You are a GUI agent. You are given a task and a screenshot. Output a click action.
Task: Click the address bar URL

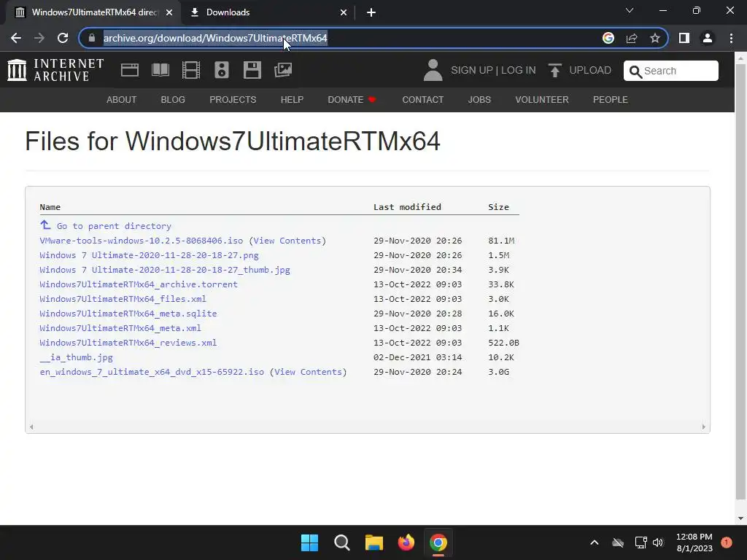215,38
